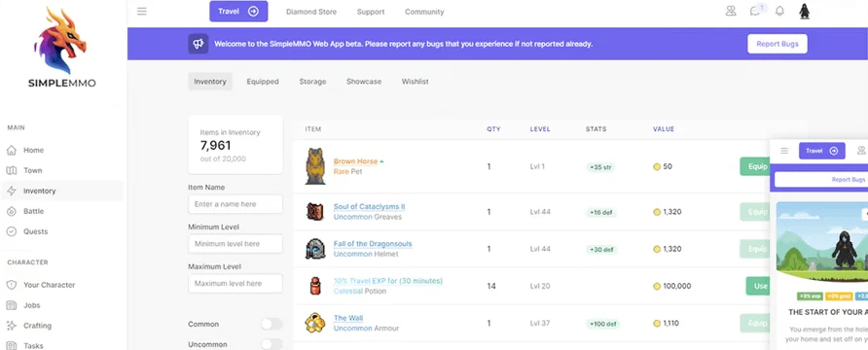Equip The Wall armour
Viewport: 868px width, 350px height.
click(754, 323)
